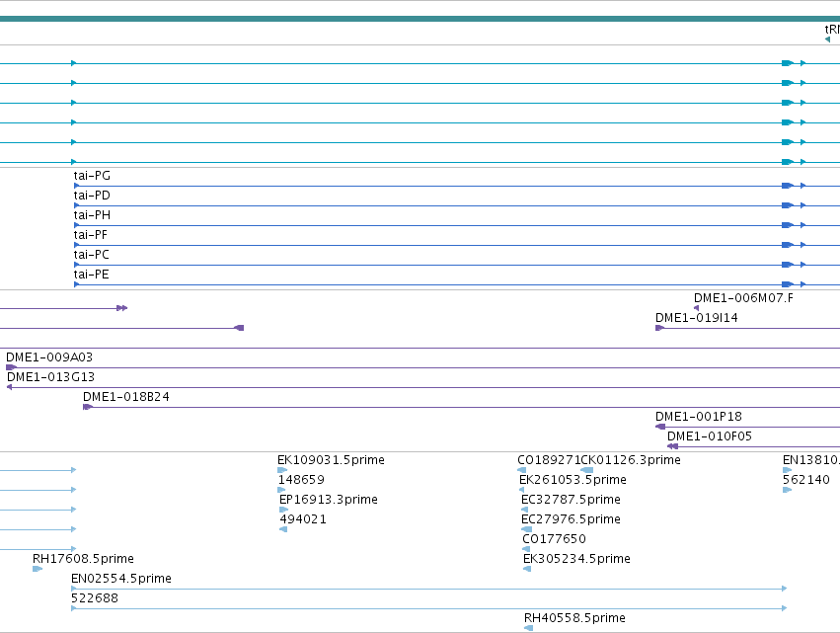
Task: Select the arrow glyph under label 148659
Action: click(x=281, y=490)
